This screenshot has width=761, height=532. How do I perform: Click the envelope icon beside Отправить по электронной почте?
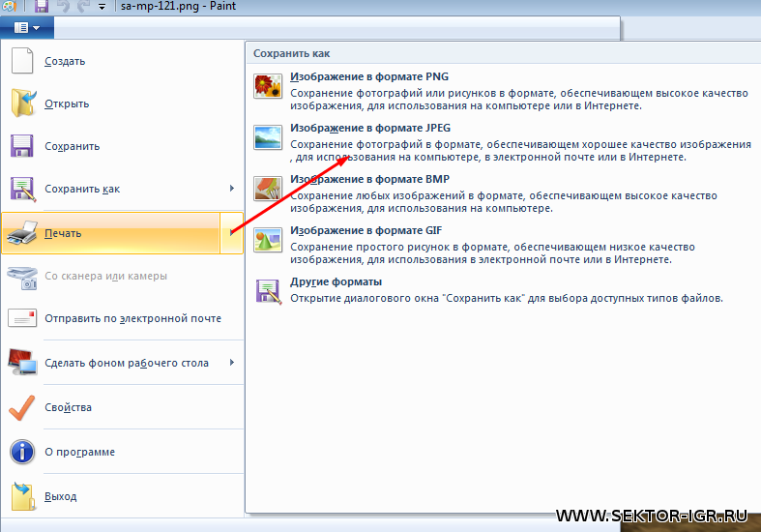click(x=22, y=318)
